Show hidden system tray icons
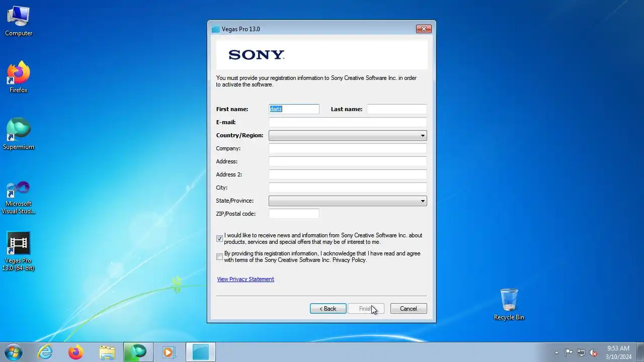644x362 pixels. [556, 352]
